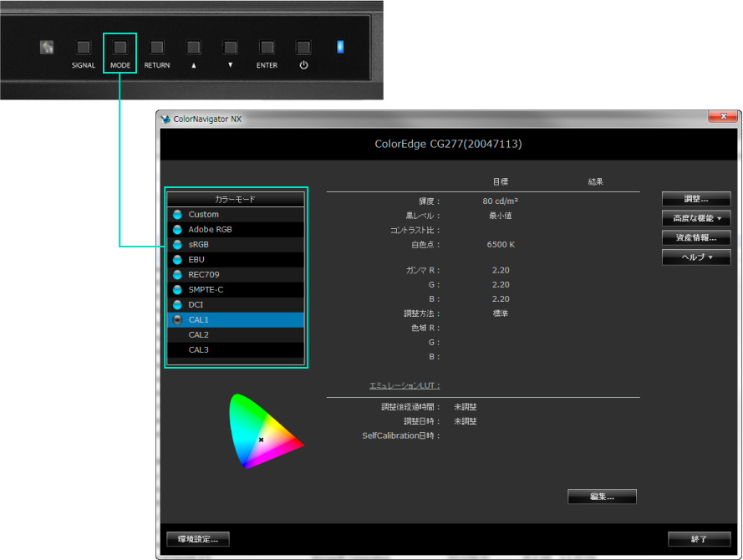
Task: Click the blue power indicator LED
Action: [340, 47]
